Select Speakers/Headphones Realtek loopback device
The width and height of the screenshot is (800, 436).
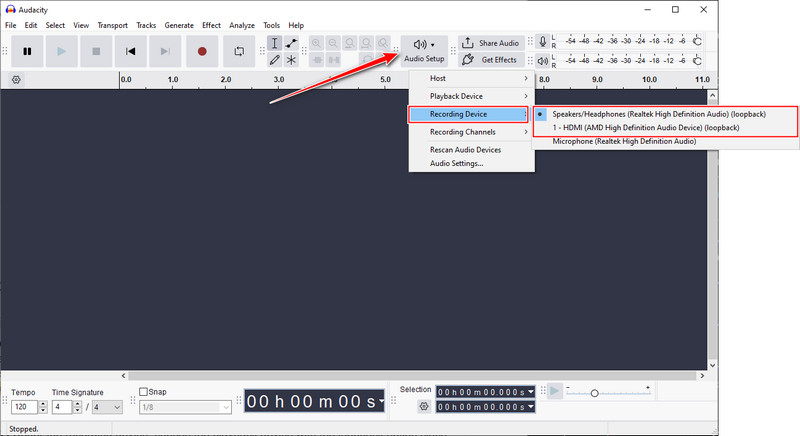point(665,114)
